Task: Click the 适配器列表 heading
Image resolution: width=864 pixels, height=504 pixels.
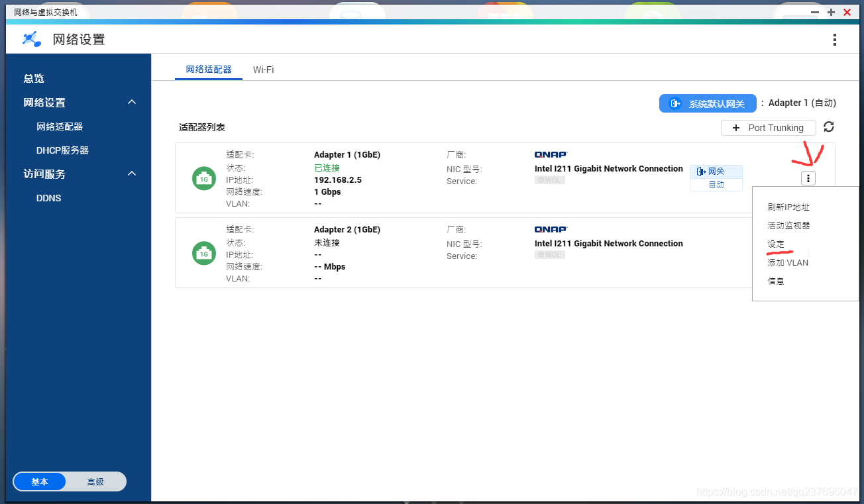Action: (202, 127)
